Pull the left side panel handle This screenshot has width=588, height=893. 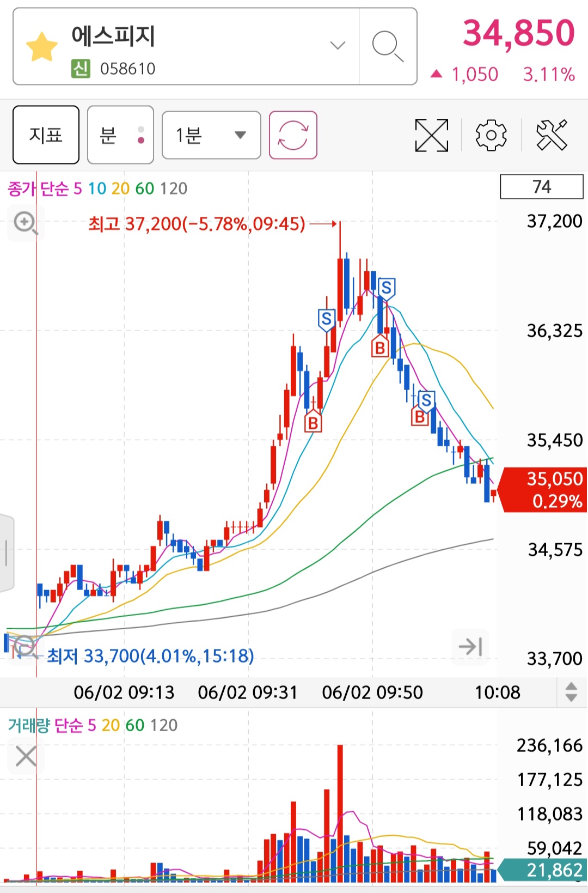(x=7, y=552)
